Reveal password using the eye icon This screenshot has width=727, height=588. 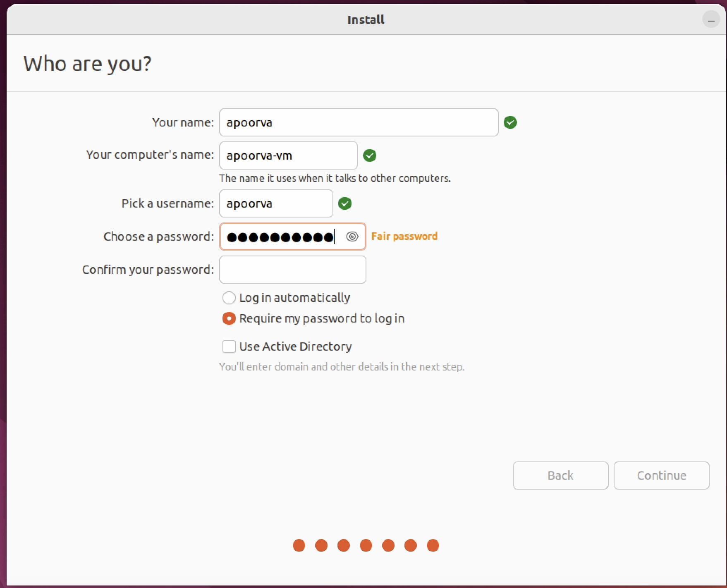(352, 237)
